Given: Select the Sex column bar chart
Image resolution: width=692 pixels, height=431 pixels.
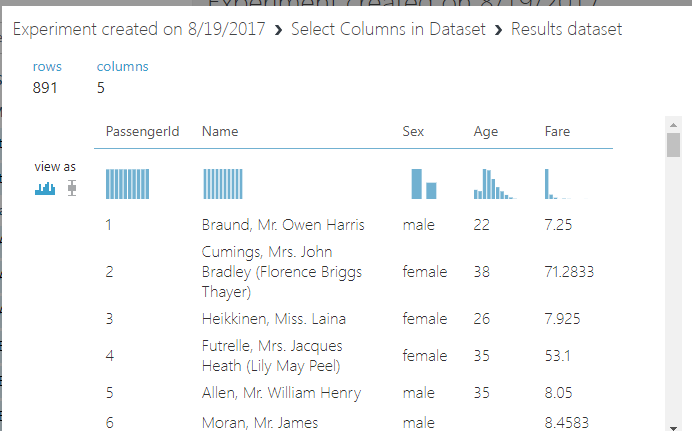Looking at the screenshot, I should [x=424, y=184].
